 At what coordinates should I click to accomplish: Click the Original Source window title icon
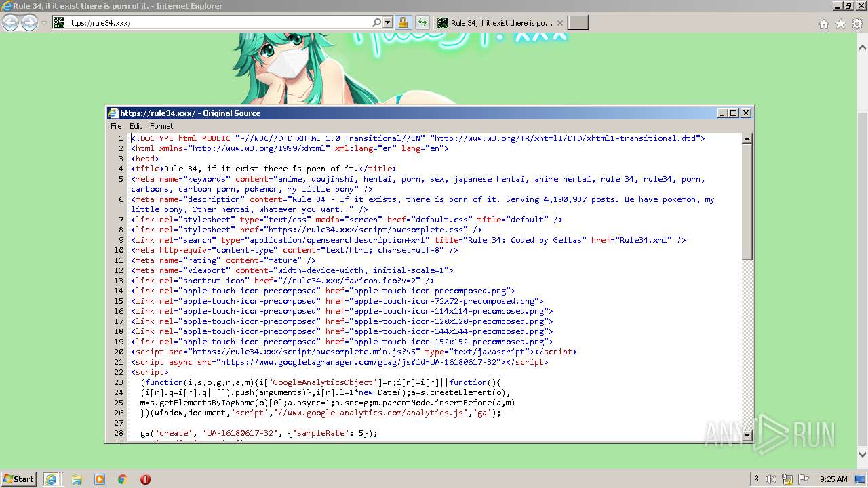click(x=113, y=113)
